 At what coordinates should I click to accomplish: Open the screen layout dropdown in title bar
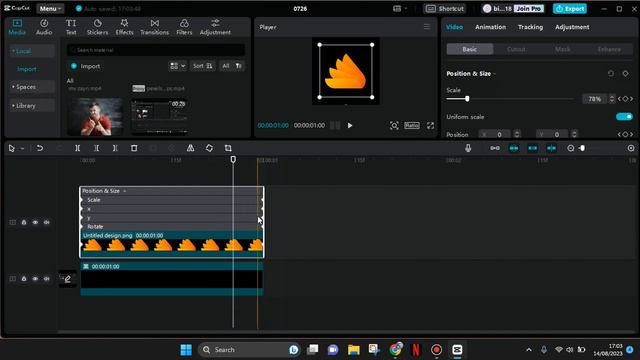point(400,9)
